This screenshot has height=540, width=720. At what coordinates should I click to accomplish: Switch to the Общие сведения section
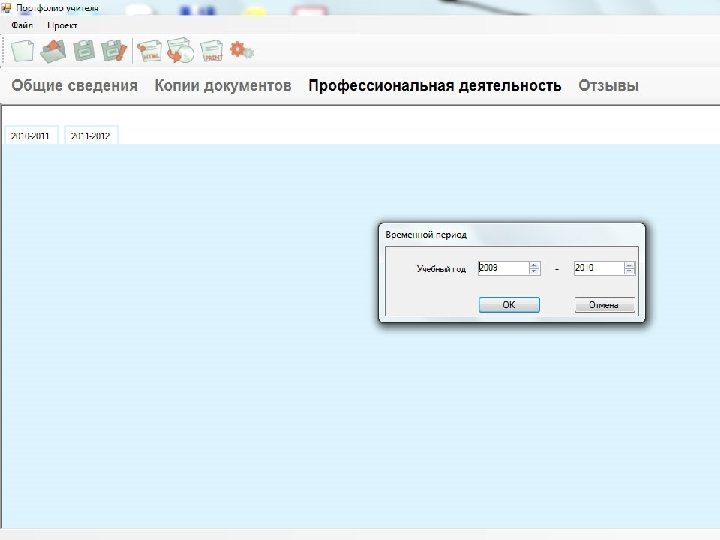[74, 85]
